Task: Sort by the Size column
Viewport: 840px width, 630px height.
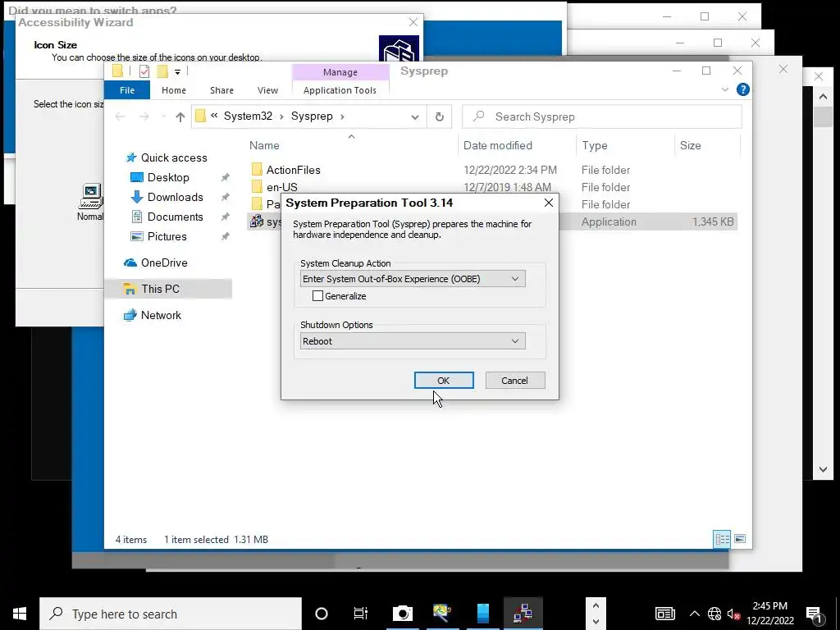Action: click(x=690, y=145)
